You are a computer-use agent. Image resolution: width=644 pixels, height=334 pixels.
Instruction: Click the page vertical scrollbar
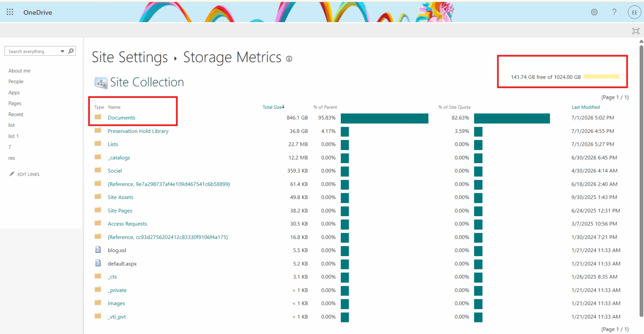tap(641, 180)
